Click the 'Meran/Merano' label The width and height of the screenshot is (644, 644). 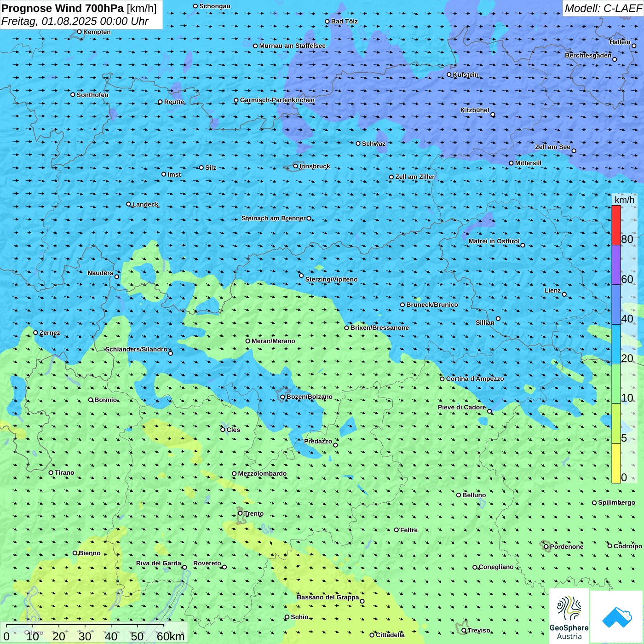tap(273, 341)
